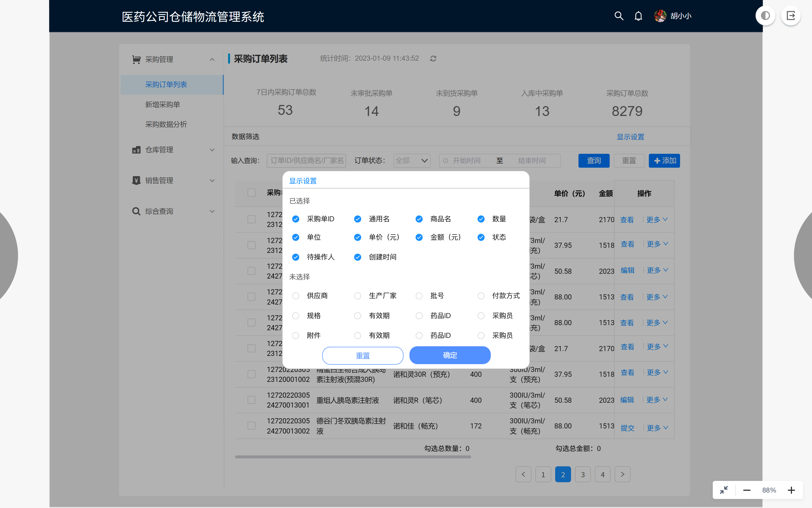This screenshot has width=812, height=508.
Task: Uncheck the 数量 column option
Action: pyautogui.click(x=481, y=219)
